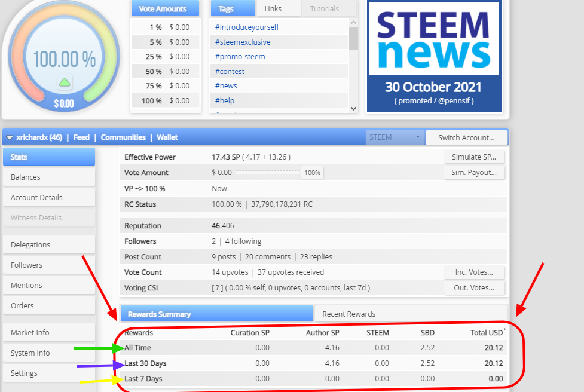
Task: Open the Wallet link
Action: click(167, 137)
